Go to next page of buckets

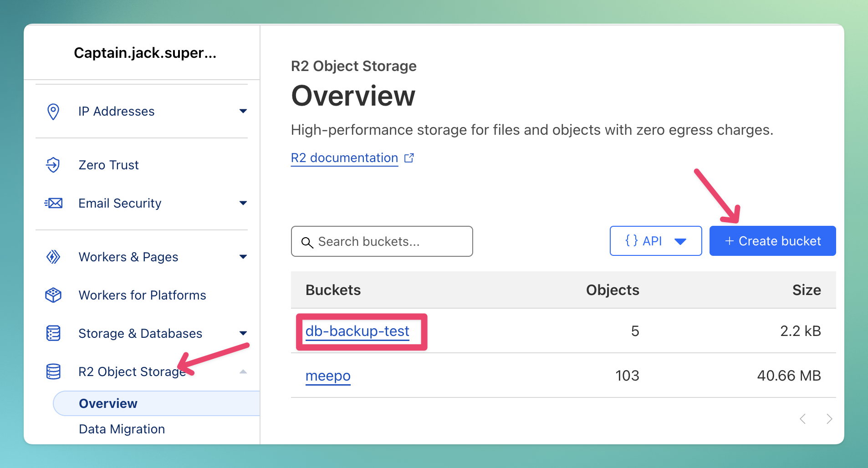click(829, 419)
